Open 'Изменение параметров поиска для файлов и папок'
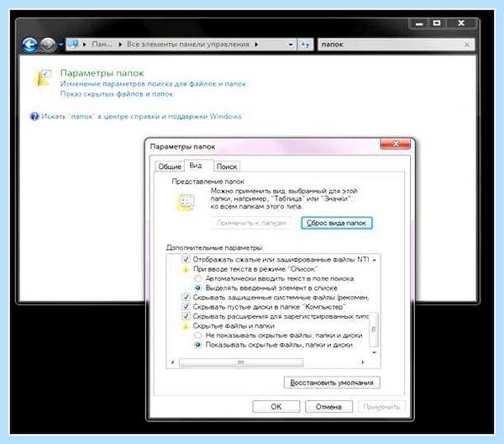This screenshot has height=444, width=504. (x=153, y=83)
